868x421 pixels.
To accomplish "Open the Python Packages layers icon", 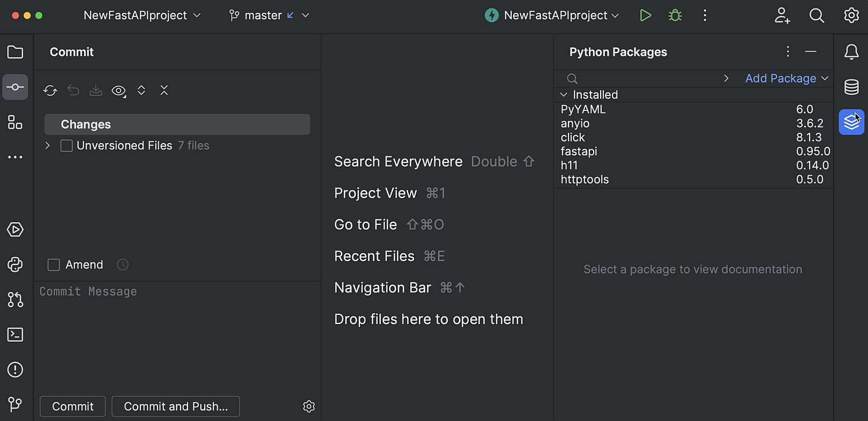I will (851, 122).
